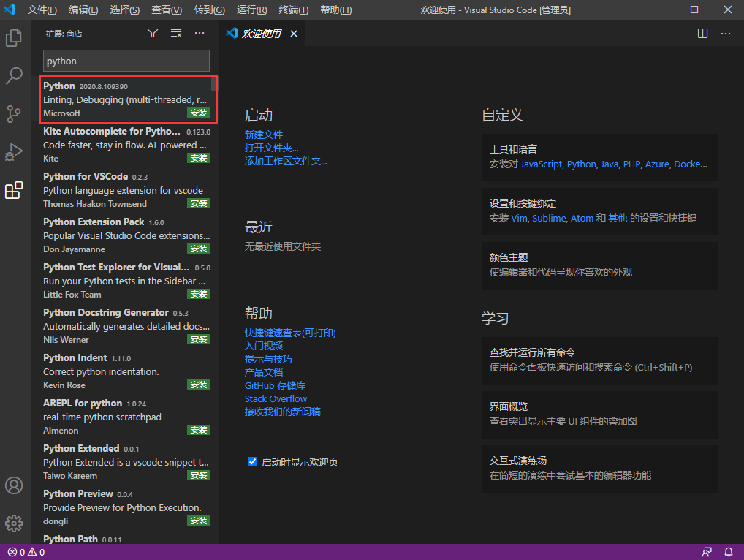
Task: Open the 终端(T) menu
Action: (294, 10)
